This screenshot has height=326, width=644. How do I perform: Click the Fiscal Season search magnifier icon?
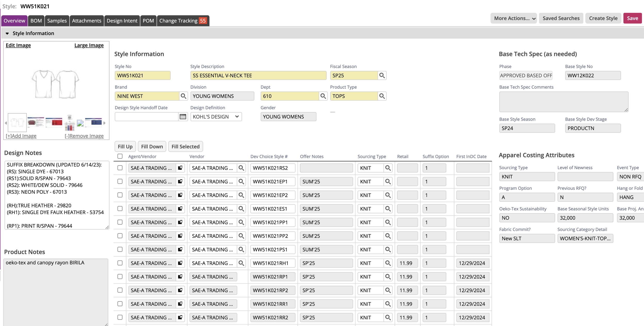[382, 76]
